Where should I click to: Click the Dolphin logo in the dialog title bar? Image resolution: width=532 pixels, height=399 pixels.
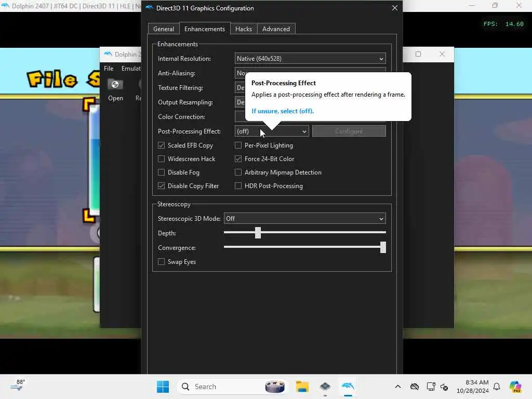click(149, 8)
